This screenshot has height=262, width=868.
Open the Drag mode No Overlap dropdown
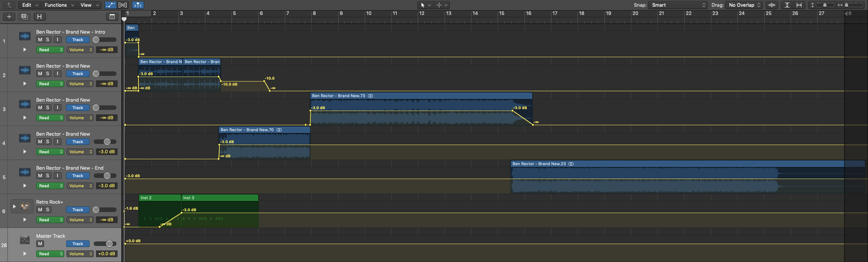point(744,5)
